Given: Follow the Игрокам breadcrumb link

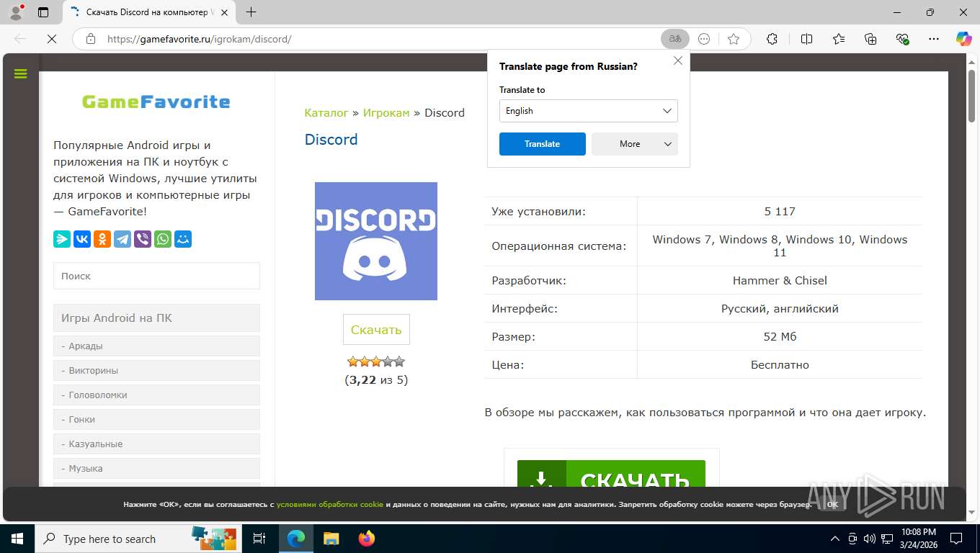Looking at the screenshot, I should [x=386, y=112].
